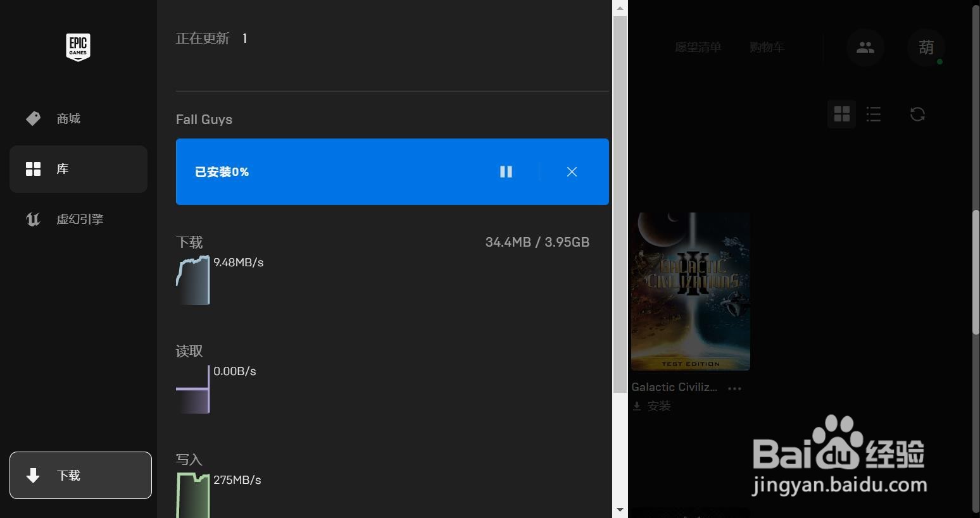Open the Galactic Civilizations more options menu
The width and height of the screenshot is (980, 518).
[734, 388]
